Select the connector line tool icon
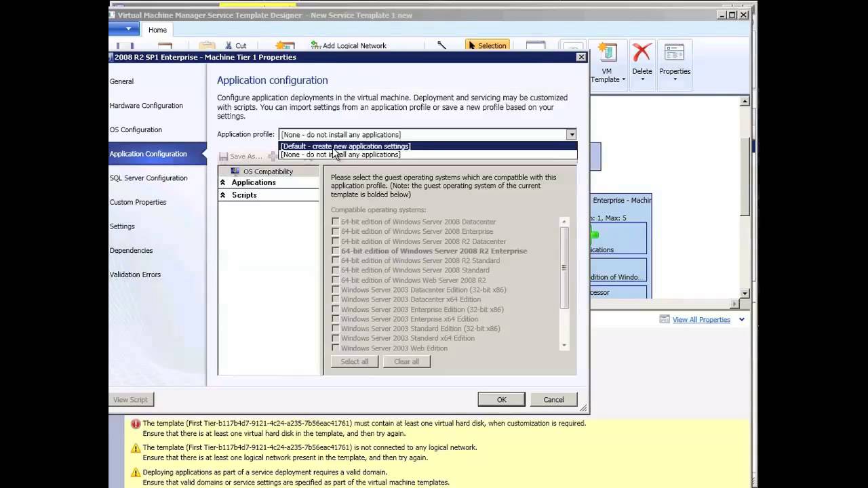868x488 pixels. tap(441, 45)
